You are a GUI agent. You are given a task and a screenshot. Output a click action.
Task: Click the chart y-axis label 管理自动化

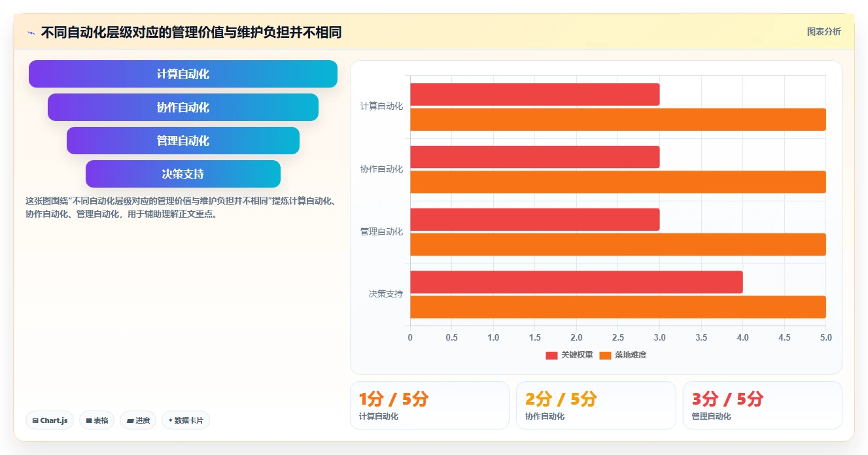click(381, 231)
